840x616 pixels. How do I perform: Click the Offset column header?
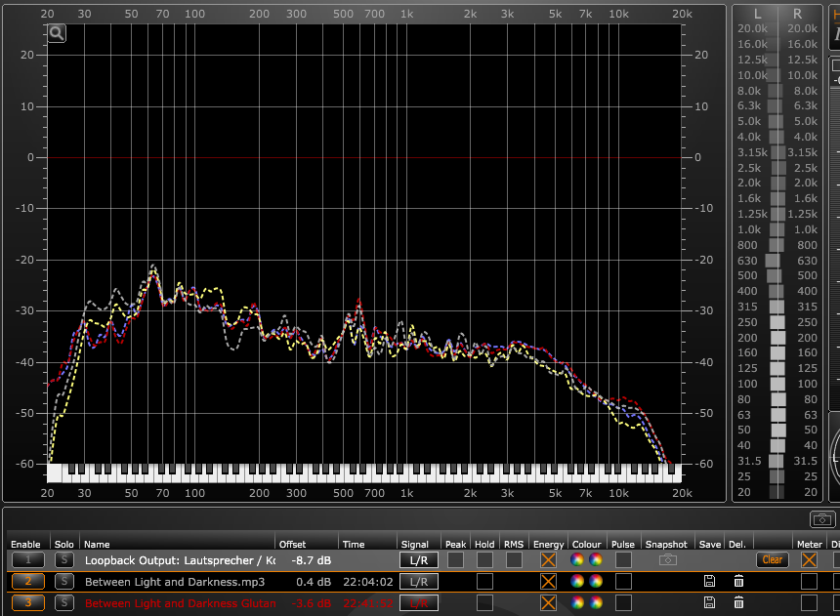[292, 544]
